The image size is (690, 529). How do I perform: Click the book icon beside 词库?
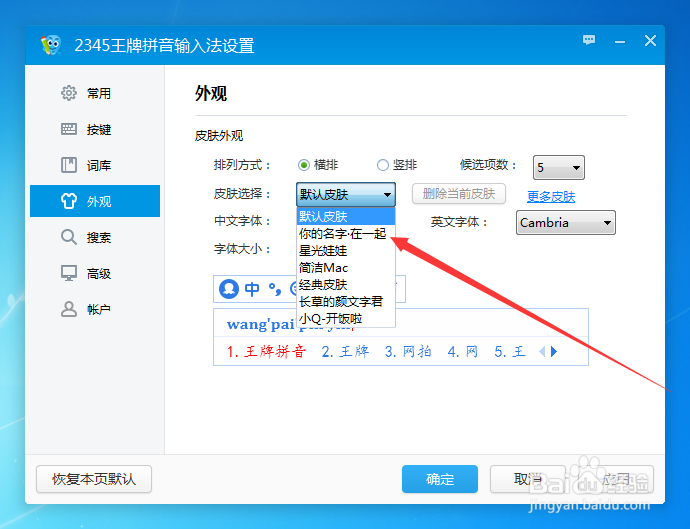point(69,165)
